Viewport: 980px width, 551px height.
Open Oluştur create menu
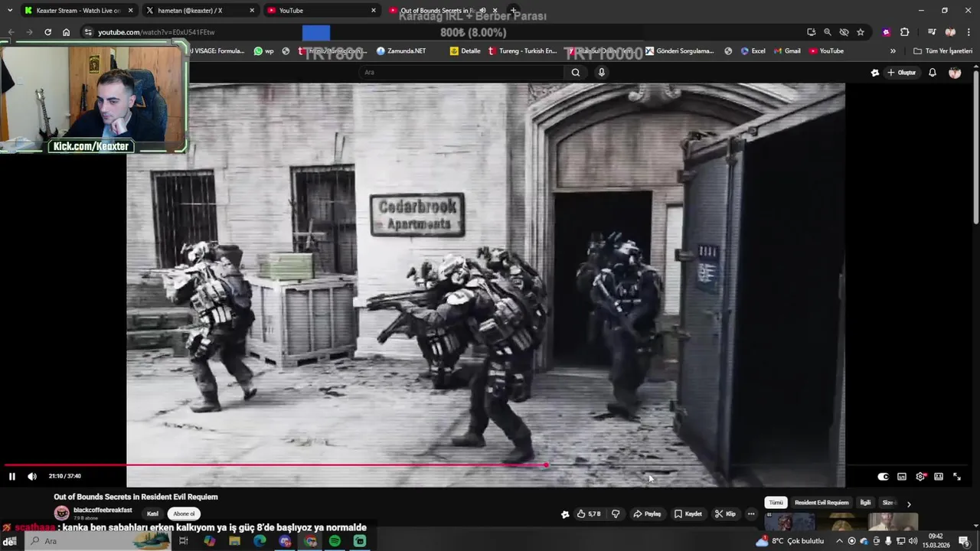tap(901, 73)
